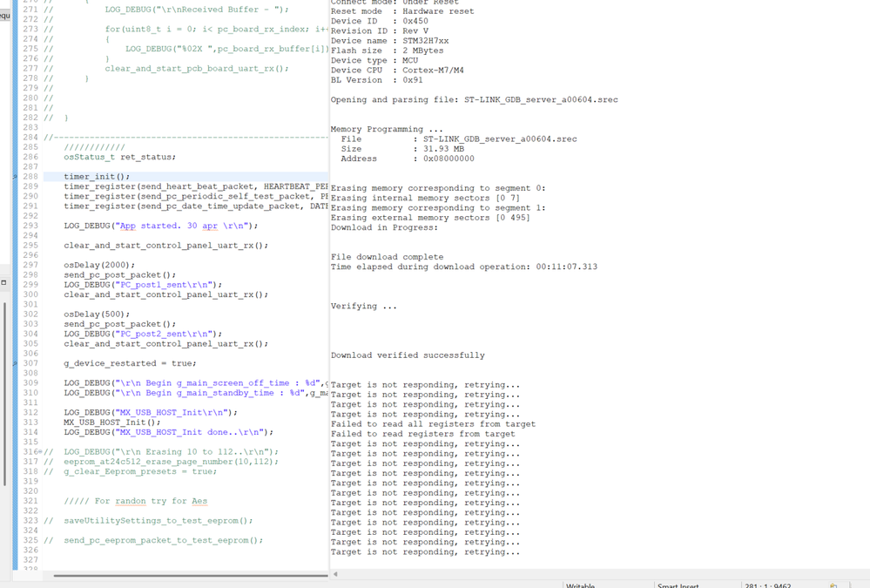This screenshot has width=870, height=588.
Task: Click the send_pc_date_time_update_packet line
Action: [x=196, y=206]
